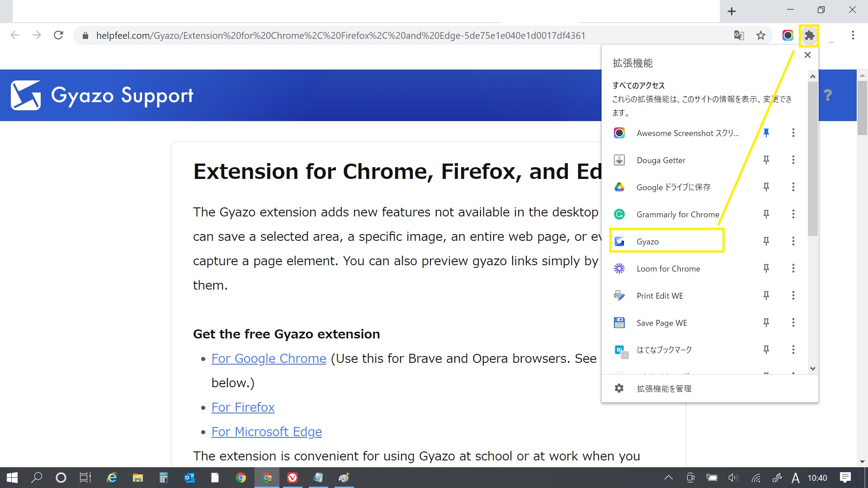Click the Extensions puzzle icon in toolbar
The image size is (868, 488).
(x=809, y=35)
